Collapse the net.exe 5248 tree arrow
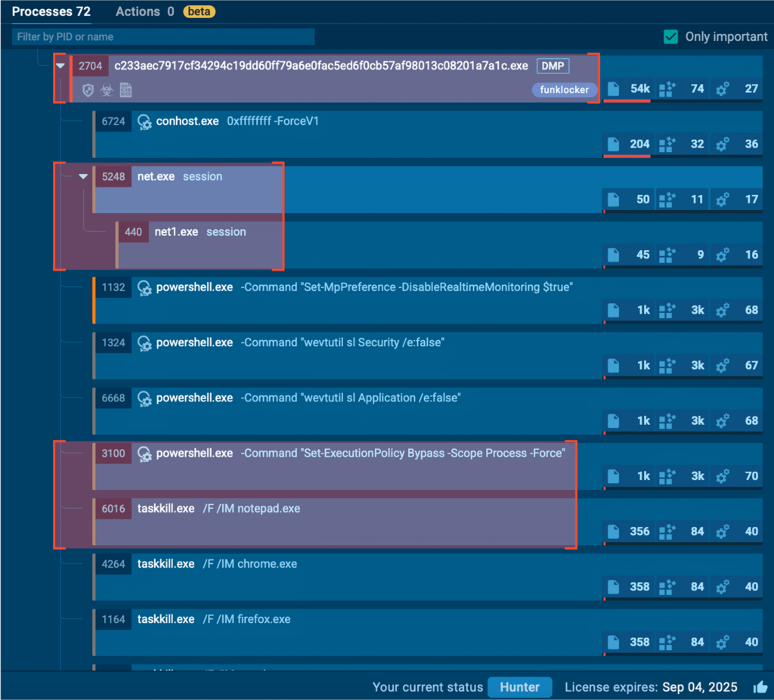 [83, 176]
